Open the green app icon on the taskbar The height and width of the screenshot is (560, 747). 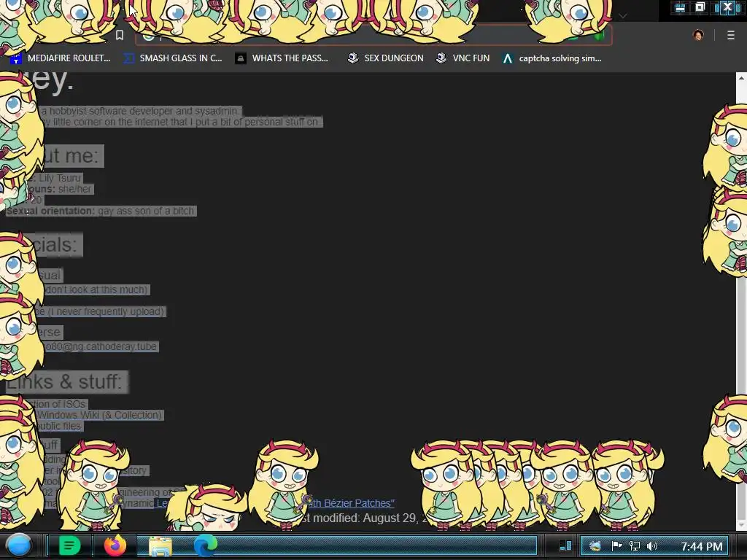69,545
